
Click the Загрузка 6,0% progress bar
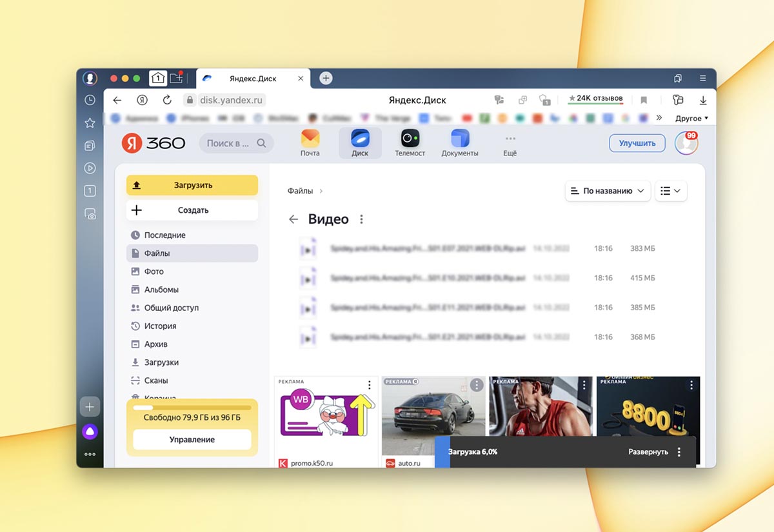pyautogui.click(x=566, y=452)
